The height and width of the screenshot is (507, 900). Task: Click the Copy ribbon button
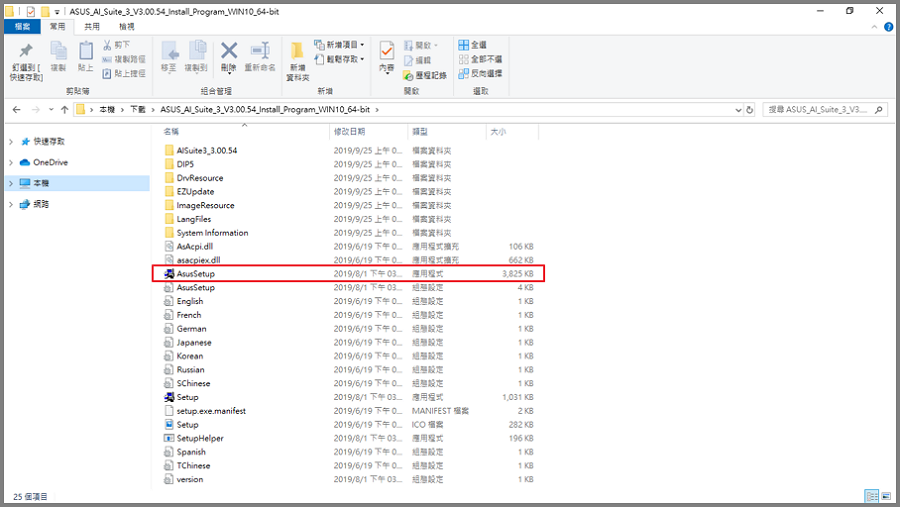click(58, 57)
